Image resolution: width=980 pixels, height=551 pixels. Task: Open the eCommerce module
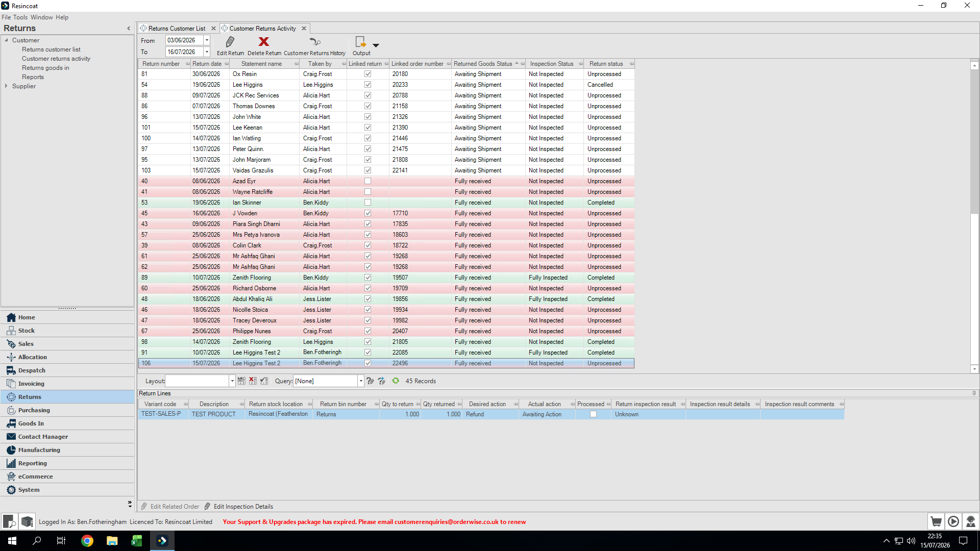pos(67,477)
